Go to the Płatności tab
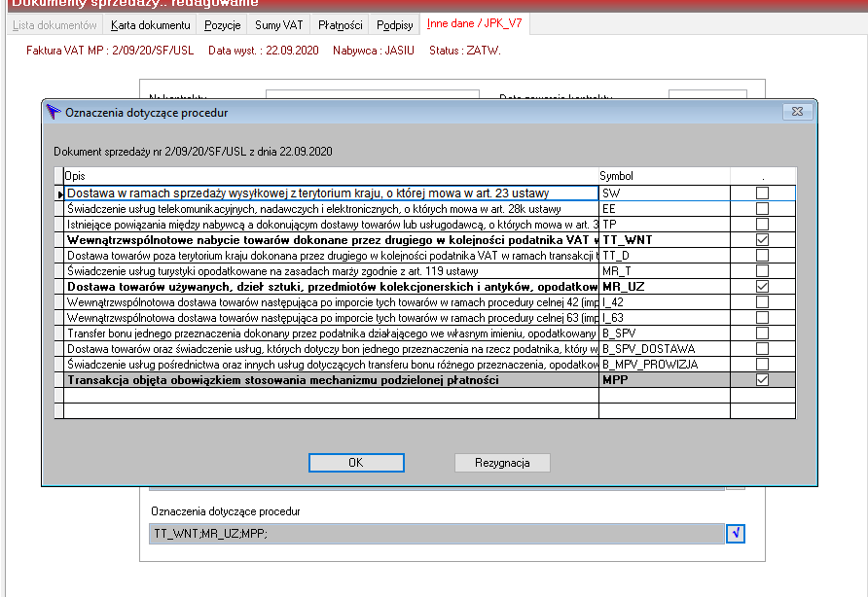 (340, 25)
